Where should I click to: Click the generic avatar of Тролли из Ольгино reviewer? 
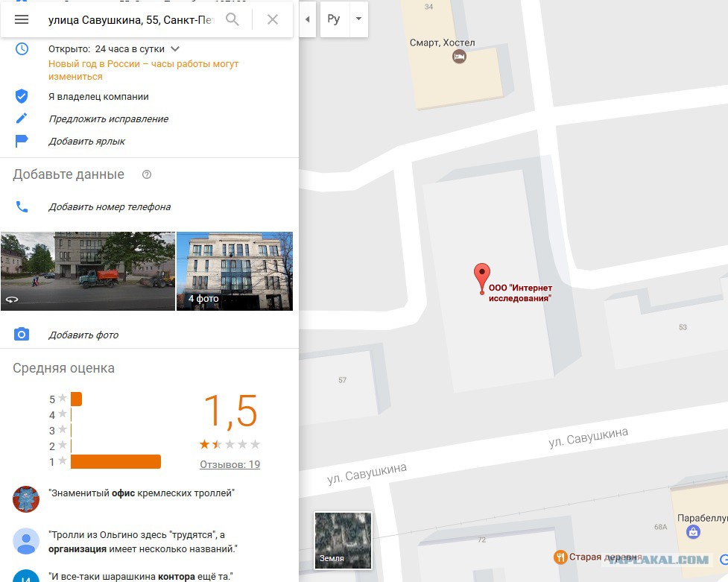click(26, 541)
